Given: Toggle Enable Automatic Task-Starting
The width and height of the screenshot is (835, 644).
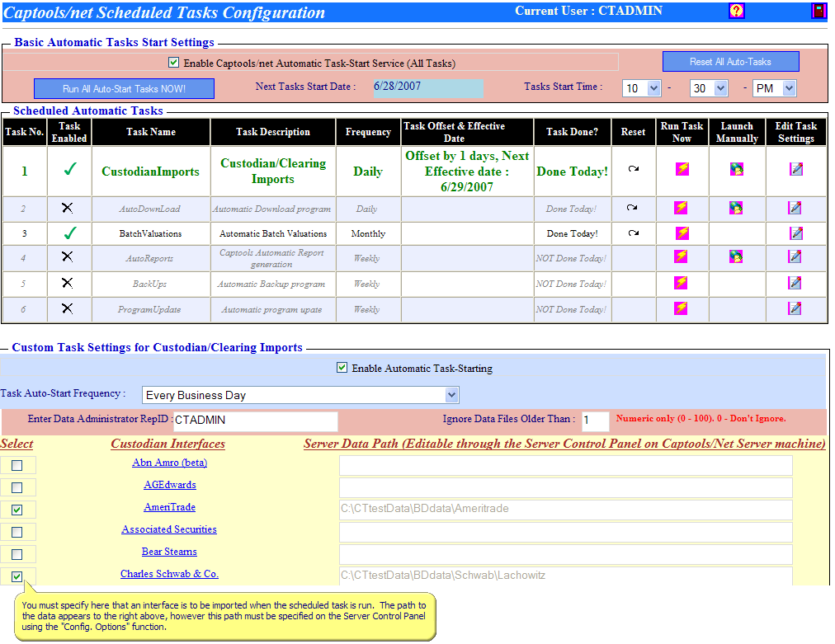Looking at the screenshot, I should coord(342,368).
